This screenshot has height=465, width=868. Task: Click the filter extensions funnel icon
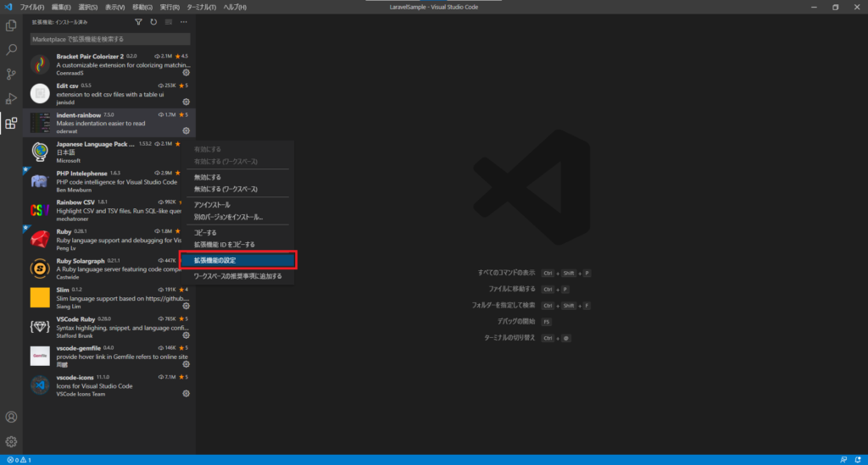pyautogui.click(x=139, y=22)
